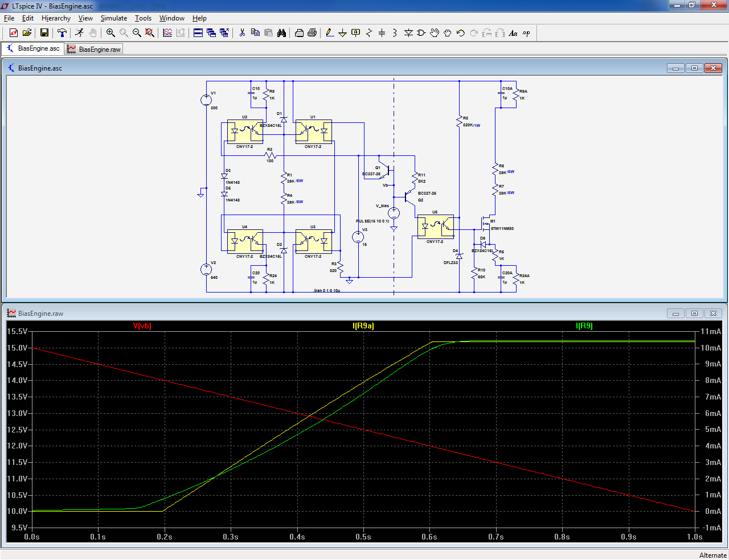Select the Label Net tool
729x560 pixels.
click(x=356, y=33)
